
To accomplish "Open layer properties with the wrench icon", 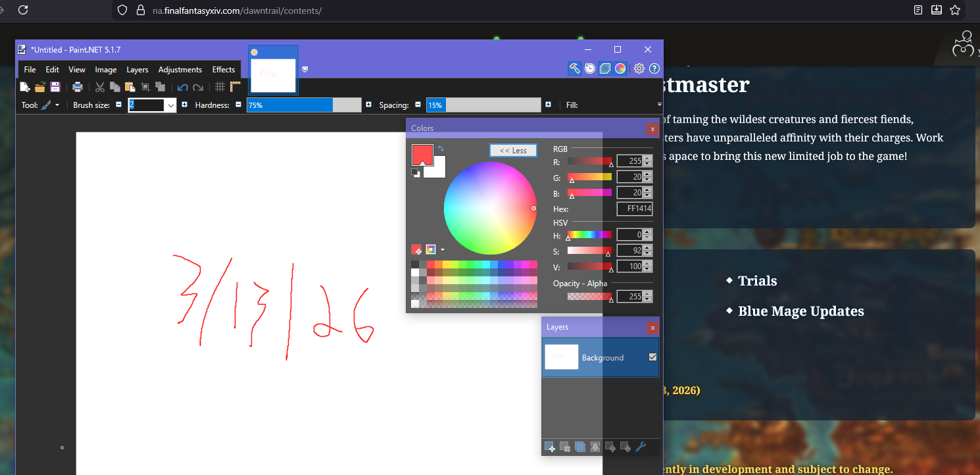I will pos(641,447).
